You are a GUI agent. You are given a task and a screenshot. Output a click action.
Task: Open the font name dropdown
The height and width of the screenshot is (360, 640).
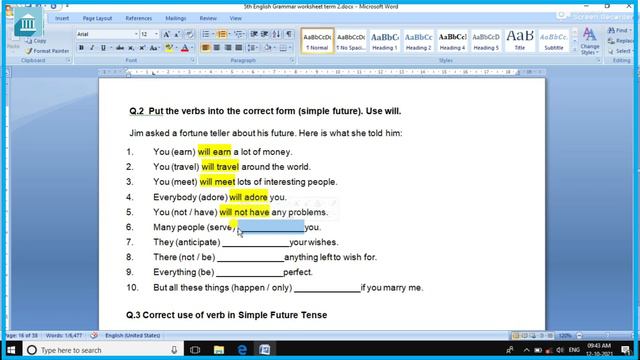[x=136, y=34]
